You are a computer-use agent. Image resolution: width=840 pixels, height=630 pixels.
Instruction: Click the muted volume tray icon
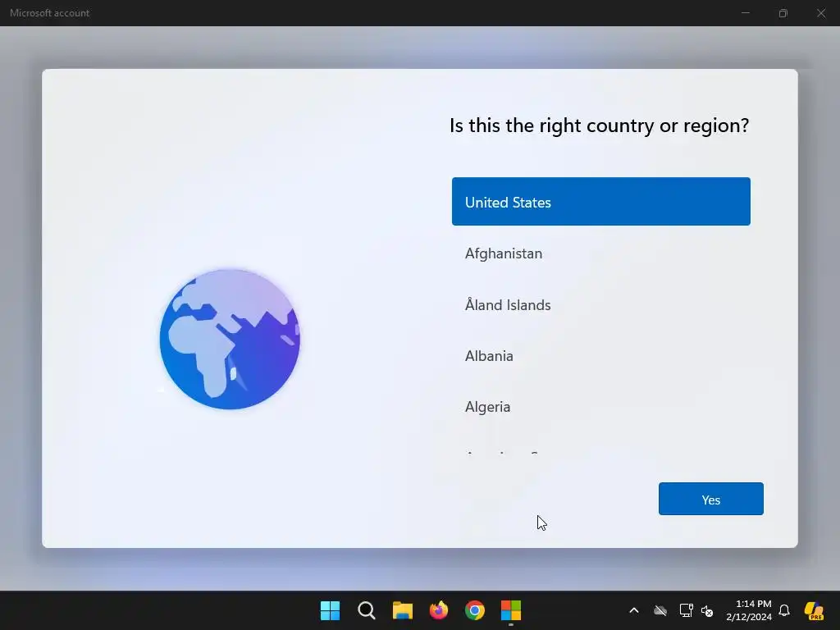point(707,610)
